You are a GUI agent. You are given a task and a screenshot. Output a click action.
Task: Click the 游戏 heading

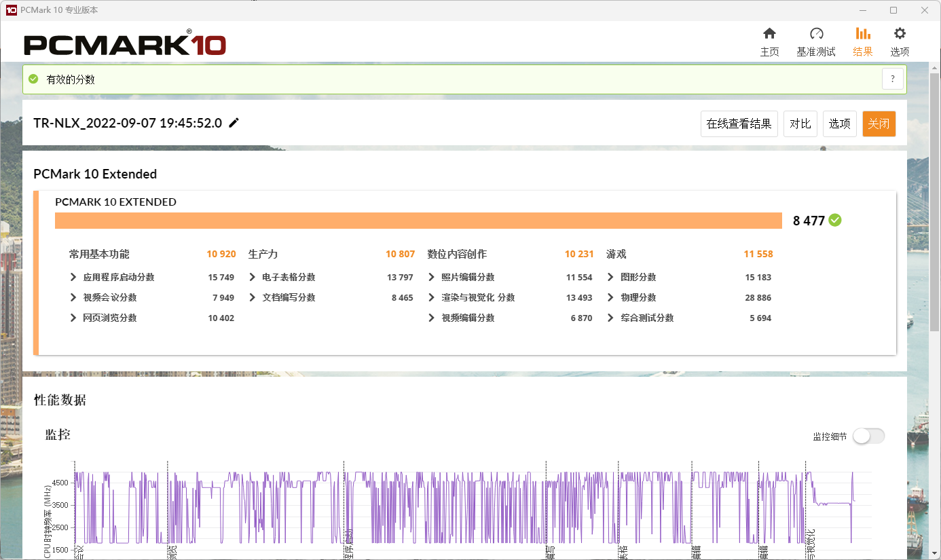(x=616, y=254)
